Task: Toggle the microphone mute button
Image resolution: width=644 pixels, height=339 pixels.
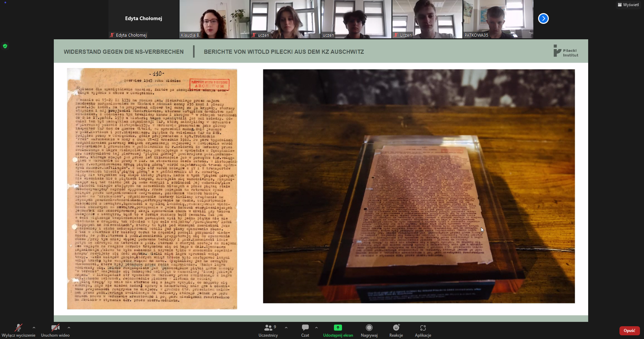Action: pyautogui.click(x=18, y=328)
